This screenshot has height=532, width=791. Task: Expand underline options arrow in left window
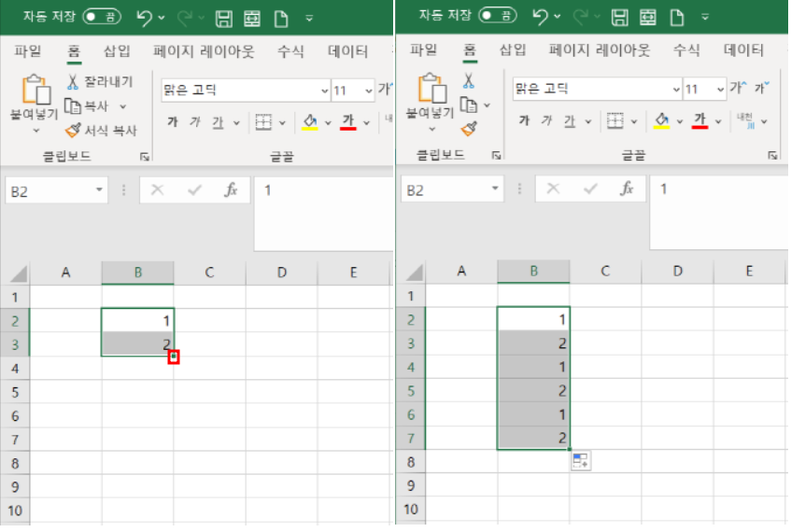click(236, 122)
